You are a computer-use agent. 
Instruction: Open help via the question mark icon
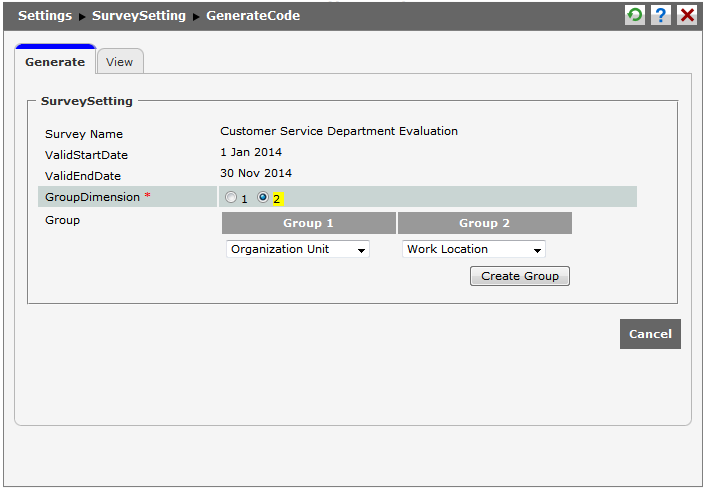pyautogui.click(x=660, y=15)
